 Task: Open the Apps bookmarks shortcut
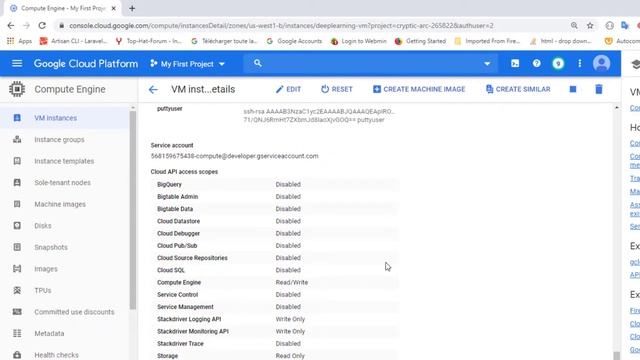click(x=19, y=41)
